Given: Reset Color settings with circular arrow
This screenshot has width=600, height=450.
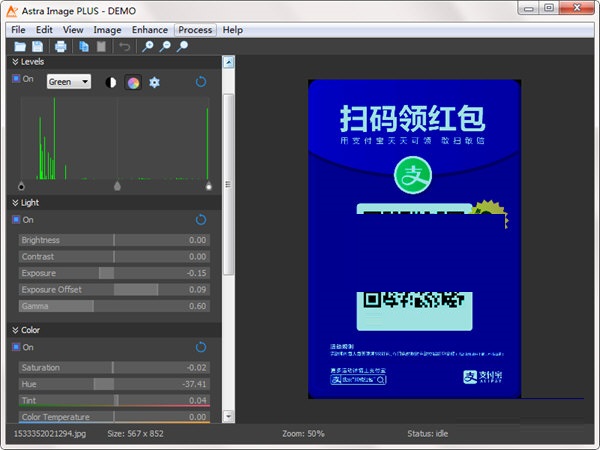Looking at the screenshot, I should (201, 347).
